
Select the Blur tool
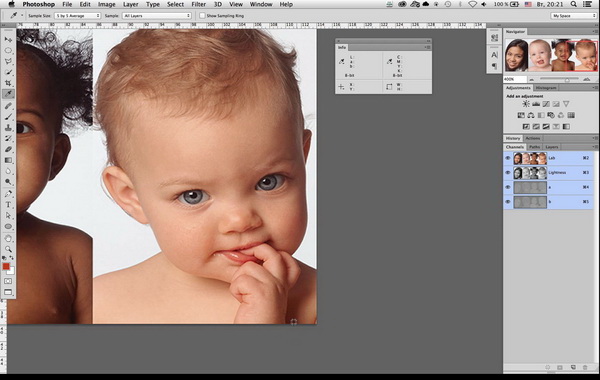click(8, 171)
